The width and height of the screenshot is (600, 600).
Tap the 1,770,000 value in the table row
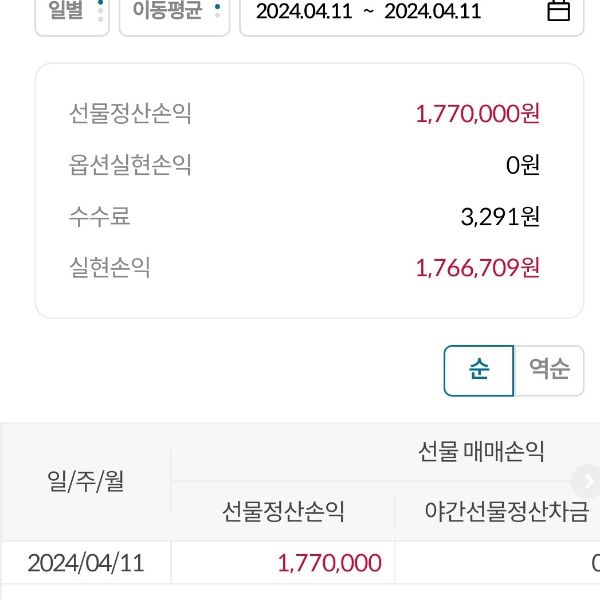pyautogui.click(x=329, y=562)
